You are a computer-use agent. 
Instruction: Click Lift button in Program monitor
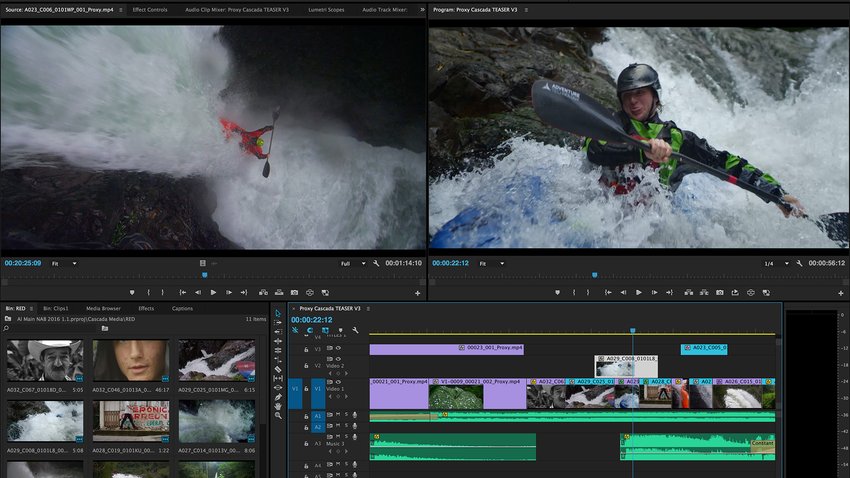tap(688, 293)
